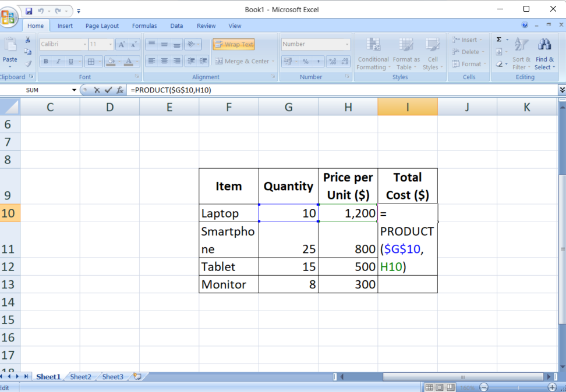
Task: Click Delete button in Cells group
Action: coord(469,52)
